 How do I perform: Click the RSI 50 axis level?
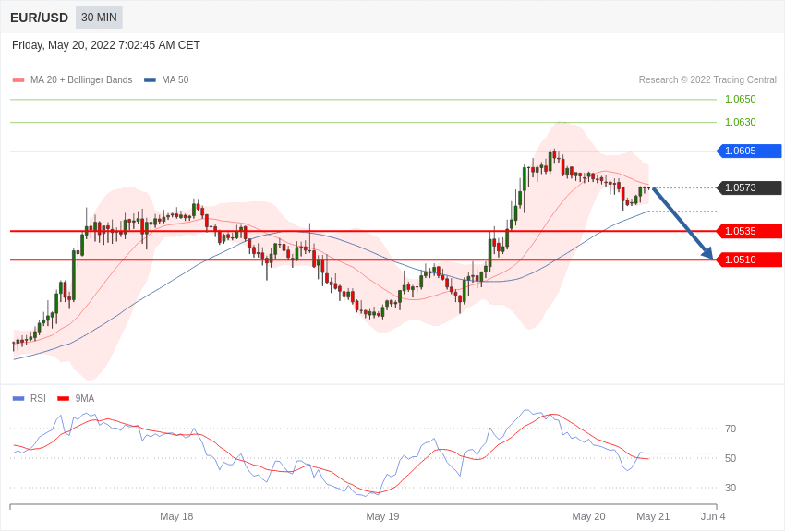point(731,458)
